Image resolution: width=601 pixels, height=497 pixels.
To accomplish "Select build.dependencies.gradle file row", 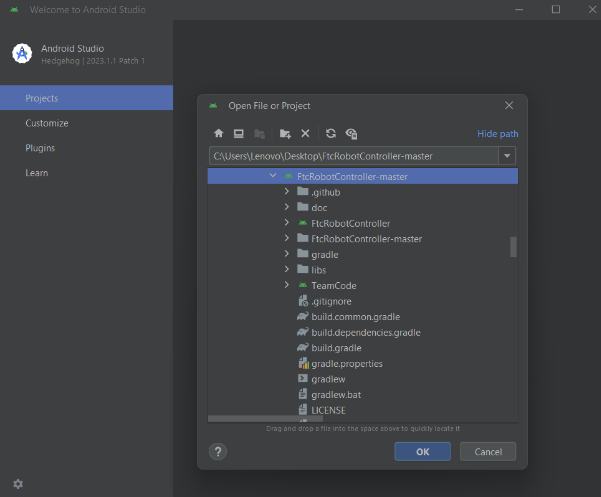I will point(363,333).
